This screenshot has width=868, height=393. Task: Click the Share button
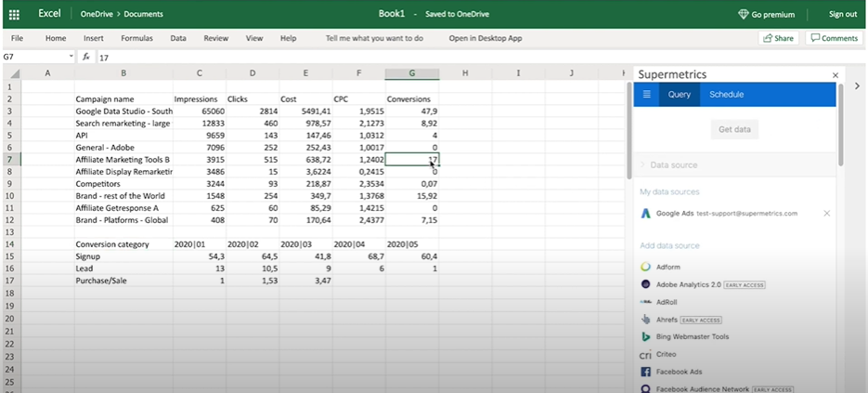(778, 38)
